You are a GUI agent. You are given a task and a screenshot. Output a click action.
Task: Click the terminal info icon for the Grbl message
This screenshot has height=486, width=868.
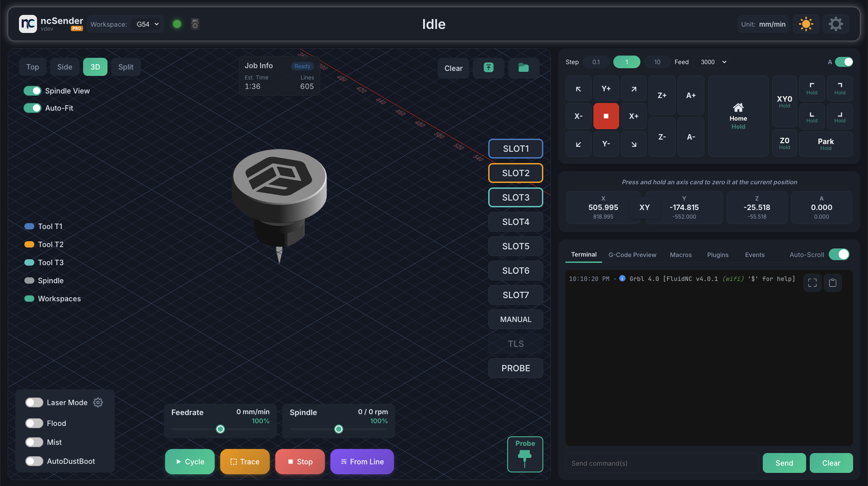click(622, 278)
